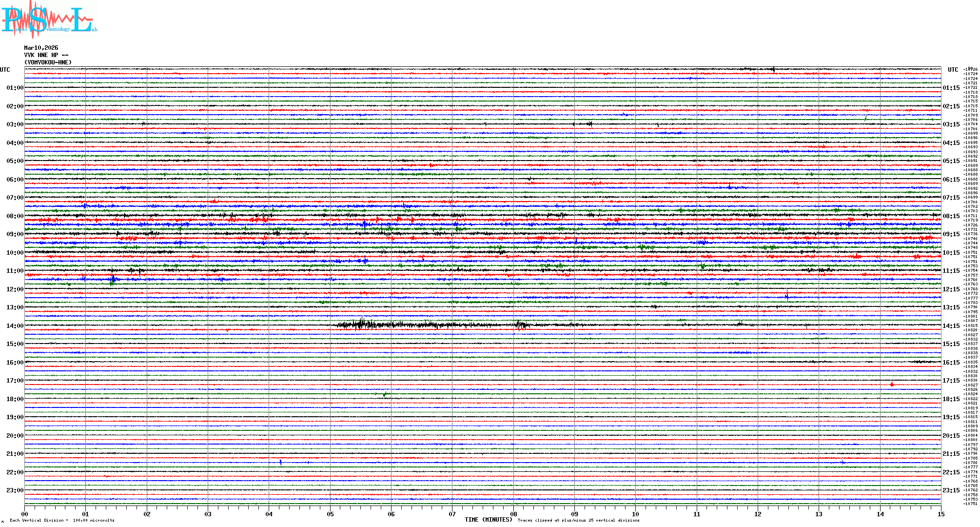
Task: Select the 08:00 hour label
Action: tap(15, 216)
